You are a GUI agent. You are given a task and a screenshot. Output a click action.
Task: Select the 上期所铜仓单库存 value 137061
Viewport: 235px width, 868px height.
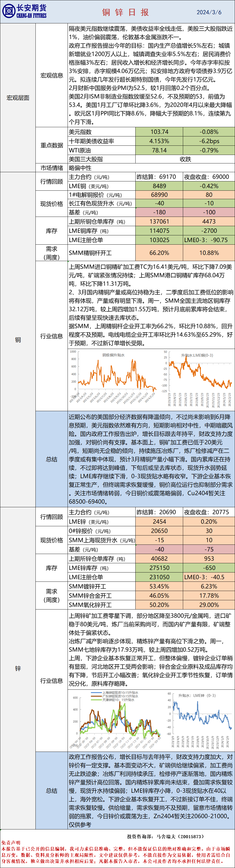(159, 221)
